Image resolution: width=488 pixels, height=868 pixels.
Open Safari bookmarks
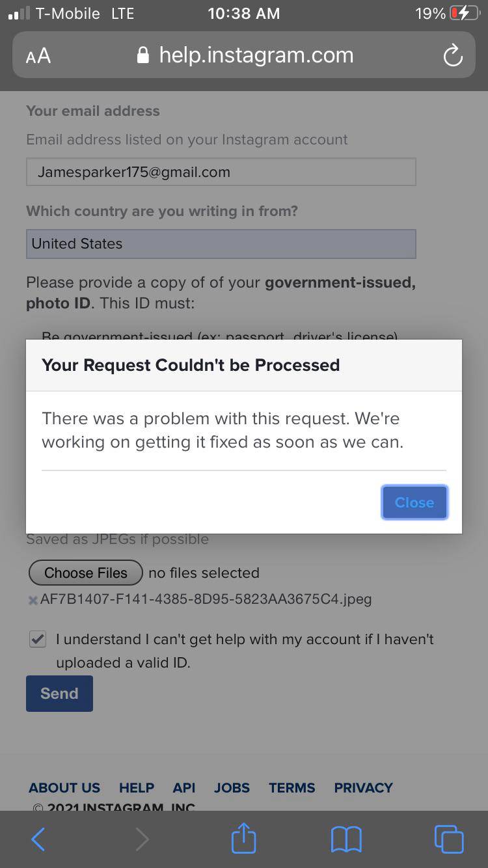click(x=346, y=839)
